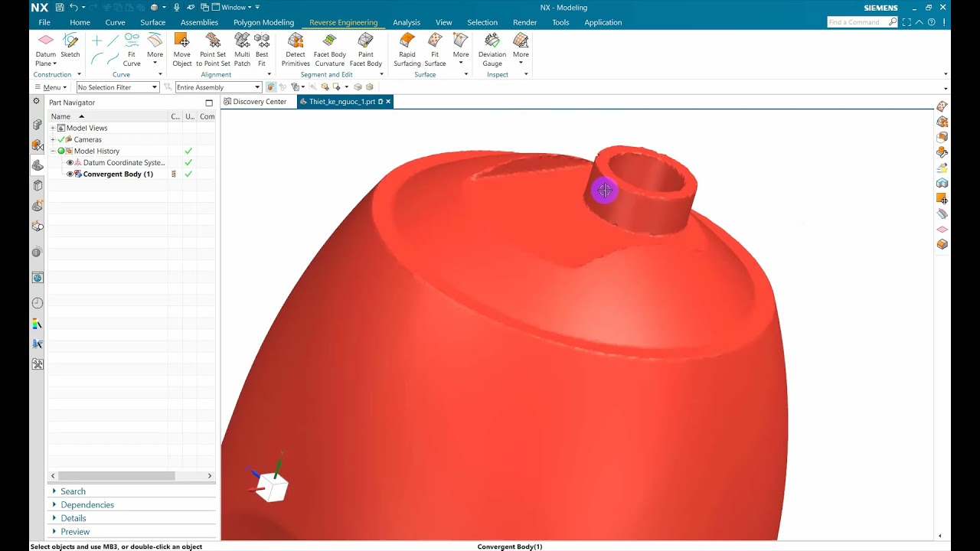The image size is (980, 551).
Task: Select the Datum Plane tool
Action: [46, 49]
